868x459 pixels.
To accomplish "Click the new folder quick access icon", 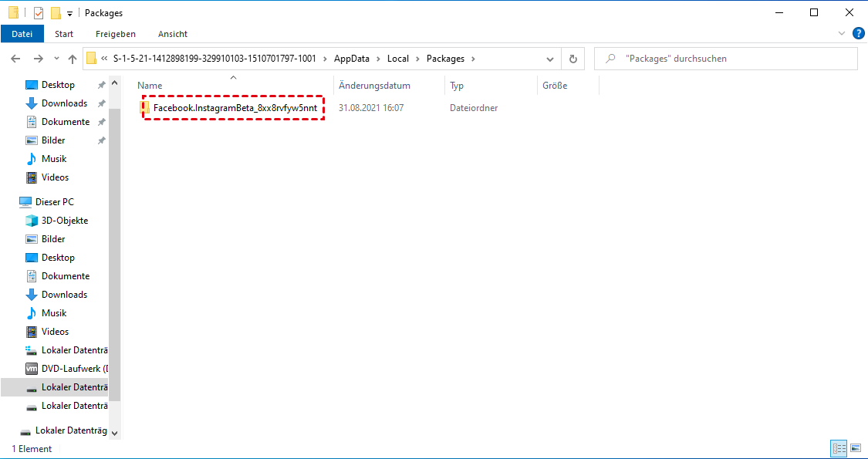I will (56, 13).
